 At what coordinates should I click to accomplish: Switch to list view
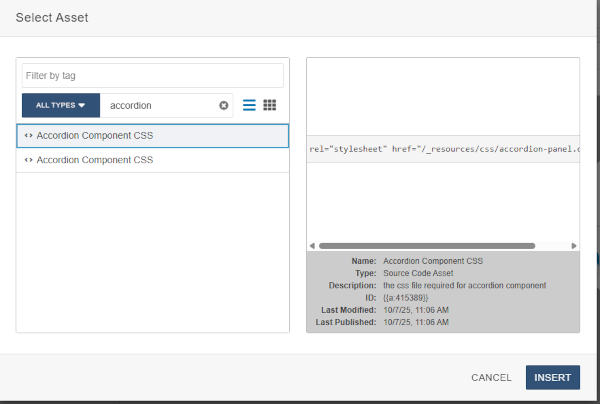coord(249,105)
